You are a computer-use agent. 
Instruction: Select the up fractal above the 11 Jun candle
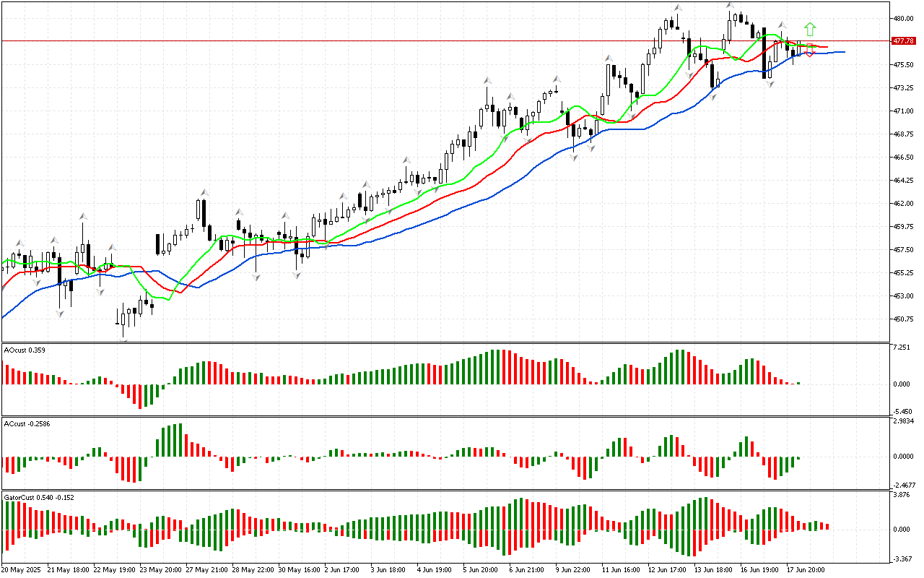pyautogui.click(x=609, y=57)
